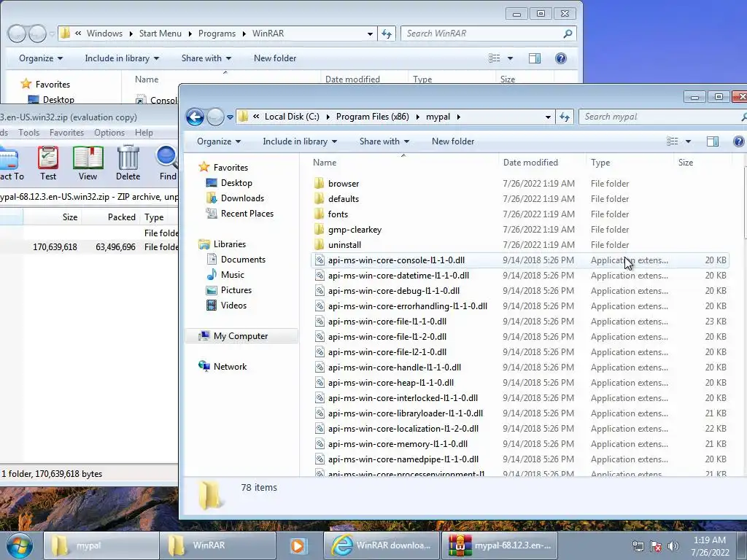Toggle the preview pane in mypal window
Screen dimensions: 747x560
point(713,141)
